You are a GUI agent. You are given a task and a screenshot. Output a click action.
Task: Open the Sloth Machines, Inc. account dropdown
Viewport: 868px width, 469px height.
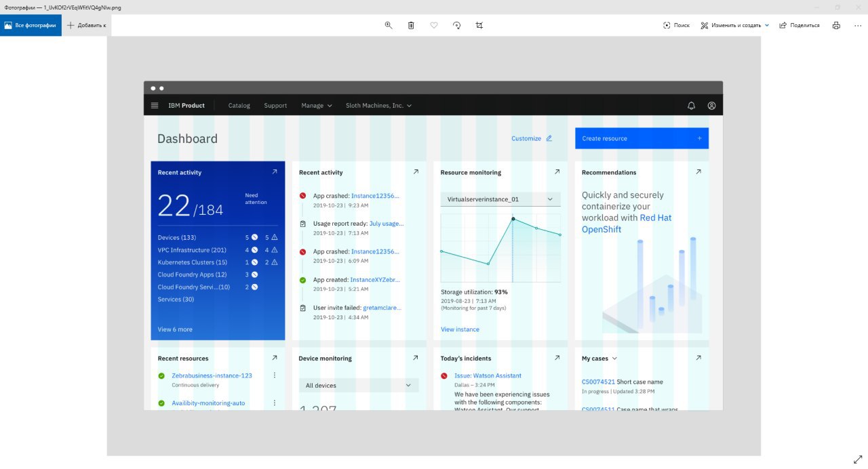pyautogui.click(x=378, y=105)
